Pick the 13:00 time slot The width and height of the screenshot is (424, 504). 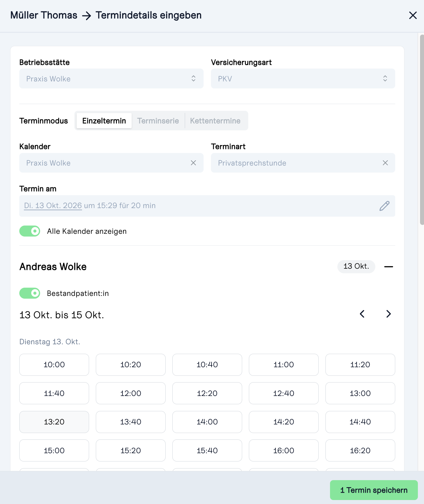(360, 393)
